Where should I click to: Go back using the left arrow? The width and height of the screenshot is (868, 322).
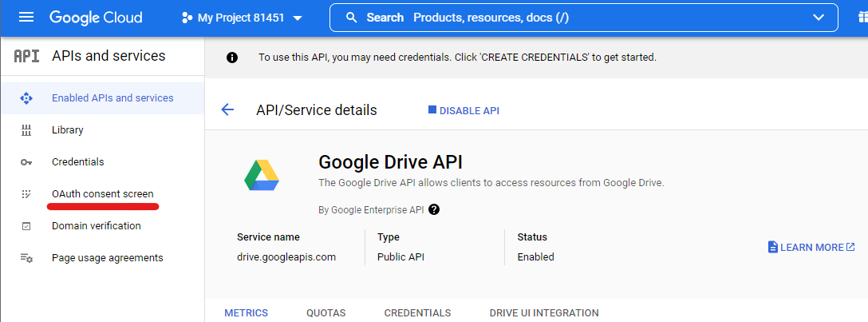[227, 109]
